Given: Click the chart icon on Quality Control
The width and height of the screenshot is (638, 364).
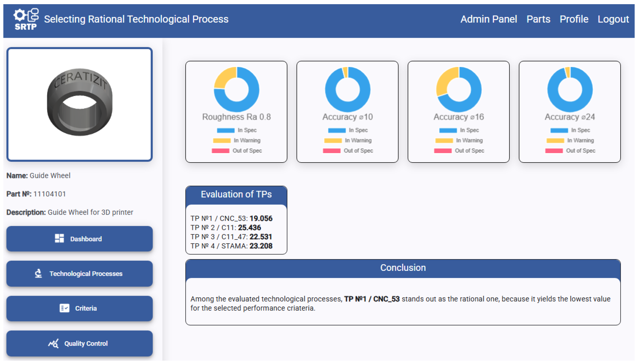Looking at the screenshot, I should tap(53, 343).
